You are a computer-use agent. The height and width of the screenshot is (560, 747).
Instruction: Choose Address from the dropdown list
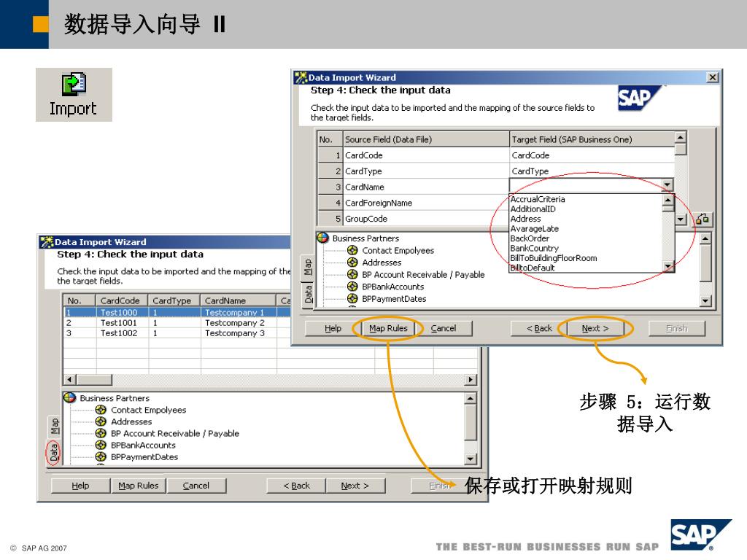(525, 219)
